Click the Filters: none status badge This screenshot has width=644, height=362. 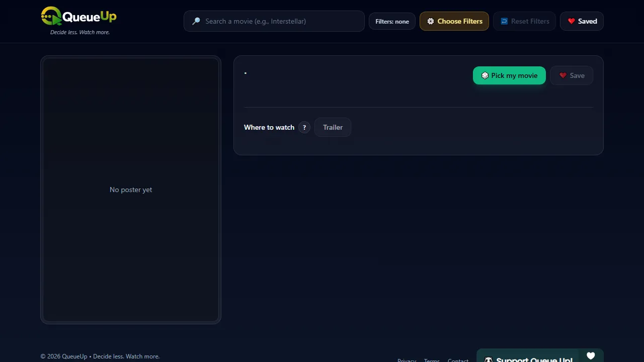coord(391,21)
